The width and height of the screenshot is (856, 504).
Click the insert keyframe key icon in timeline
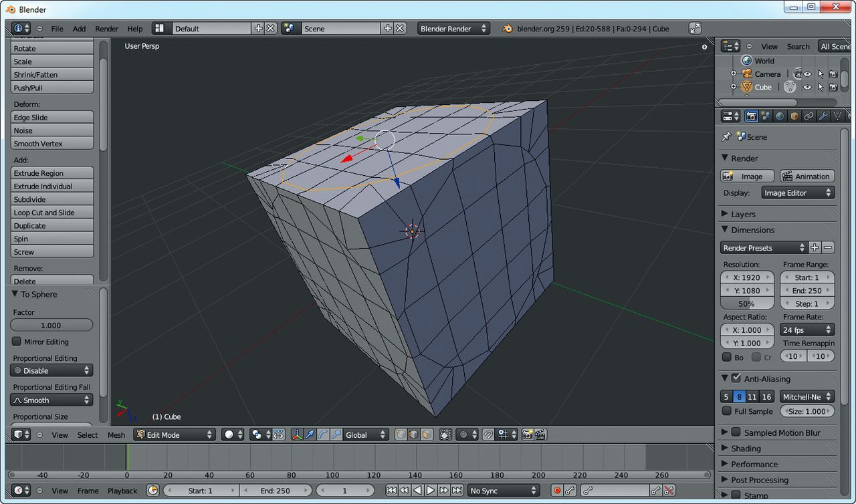click(x=656, y=491)
